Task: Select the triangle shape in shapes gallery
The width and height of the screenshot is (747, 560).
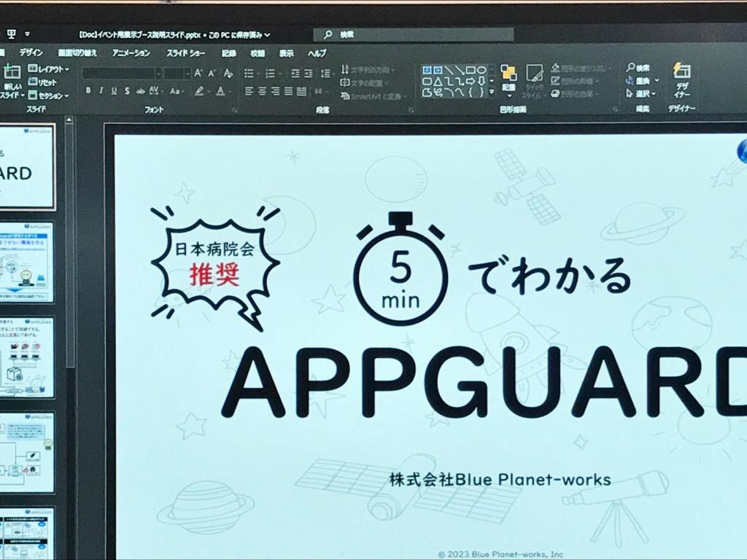Action: [438, 82]
